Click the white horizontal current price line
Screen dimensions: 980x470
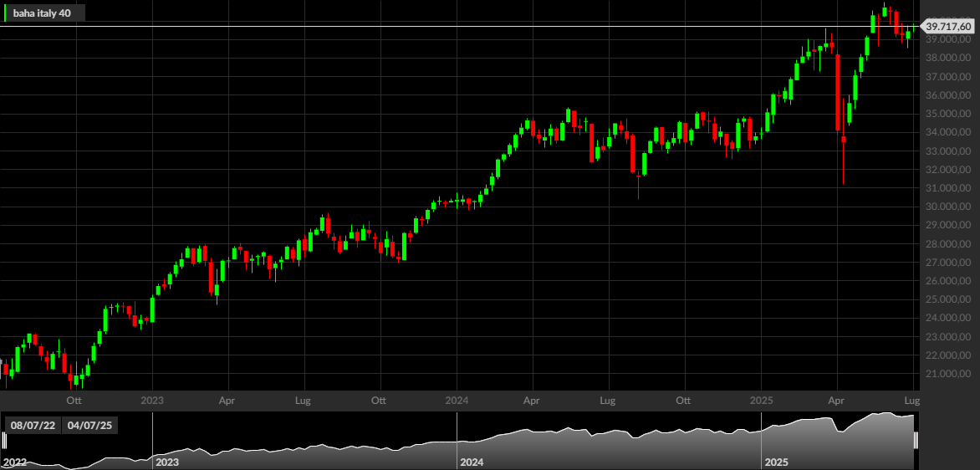pos(461,26)
